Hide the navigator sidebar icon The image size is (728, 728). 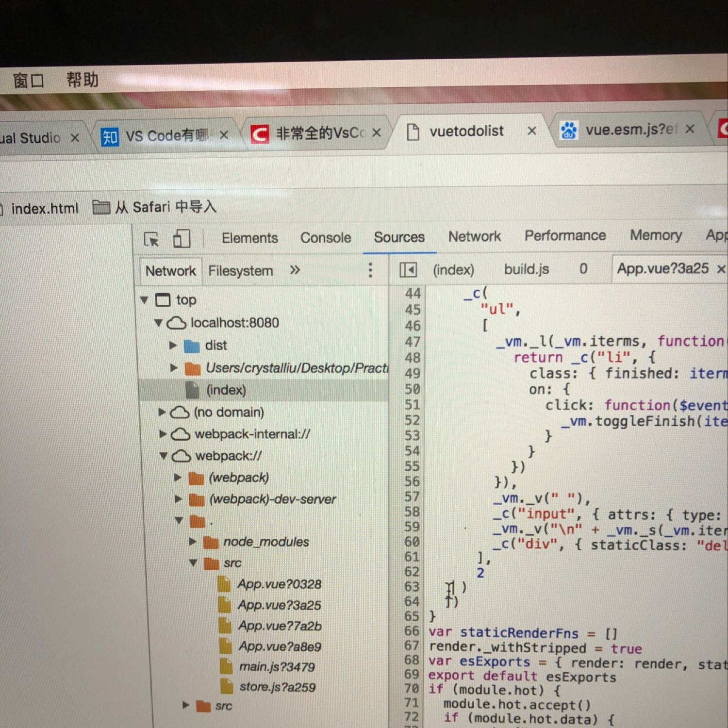[x=408, y=270]
